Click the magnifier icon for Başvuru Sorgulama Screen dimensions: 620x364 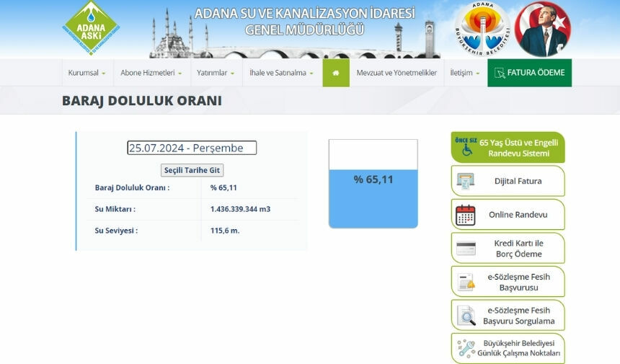click(466, 316)
